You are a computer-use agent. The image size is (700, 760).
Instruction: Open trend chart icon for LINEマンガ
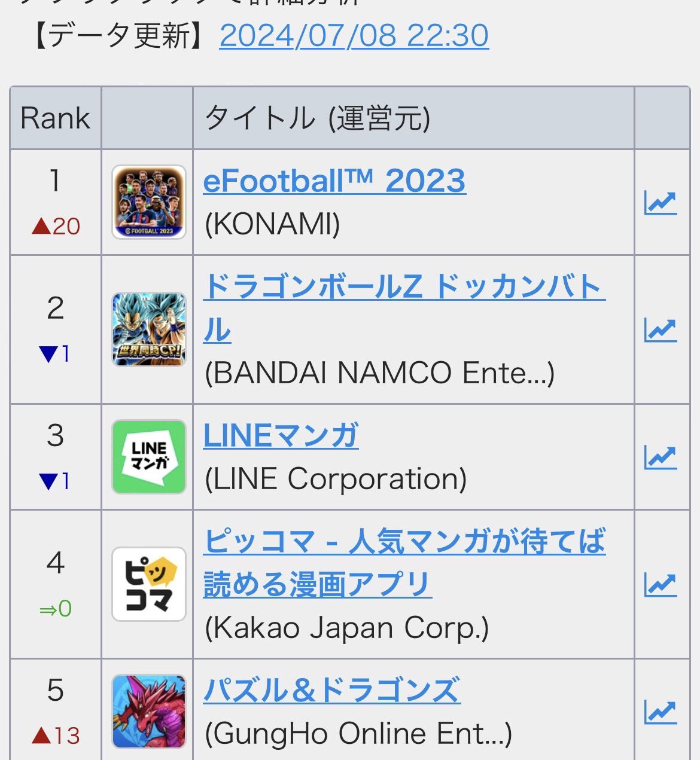[x=661, y=457]
